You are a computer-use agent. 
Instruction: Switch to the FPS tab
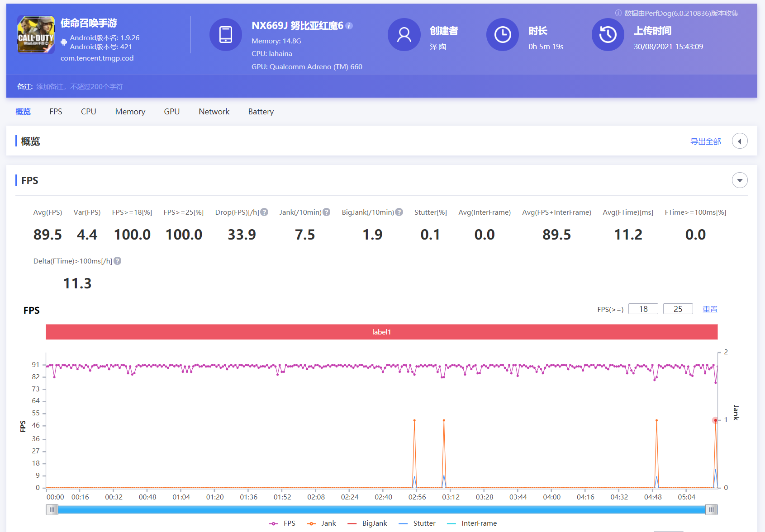(56, 112)
